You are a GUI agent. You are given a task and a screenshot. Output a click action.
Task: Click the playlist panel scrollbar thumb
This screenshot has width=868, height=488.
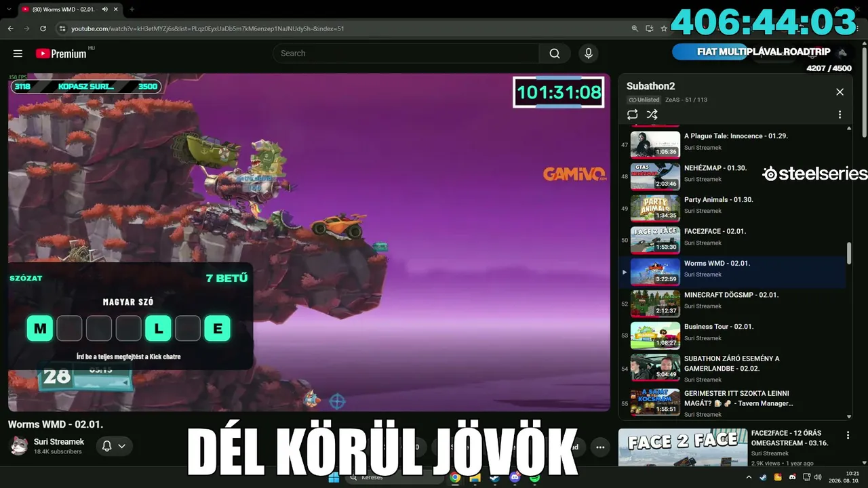[x=848, y=253]
